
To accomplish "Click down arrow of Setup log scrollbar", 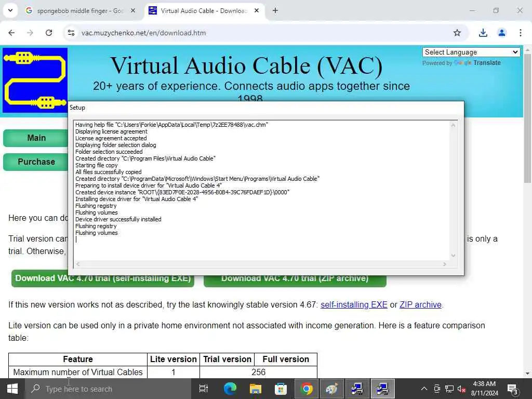I will coord(453,256).
